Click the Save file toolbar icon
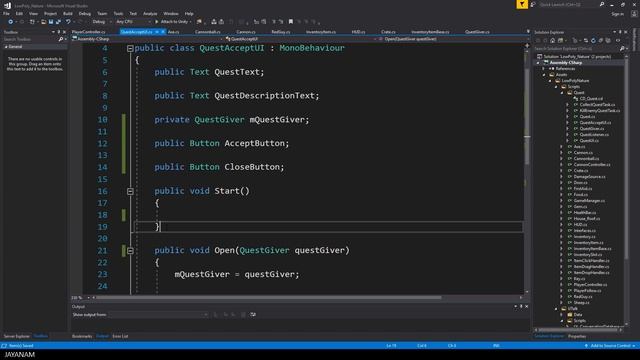 [51, 22]
